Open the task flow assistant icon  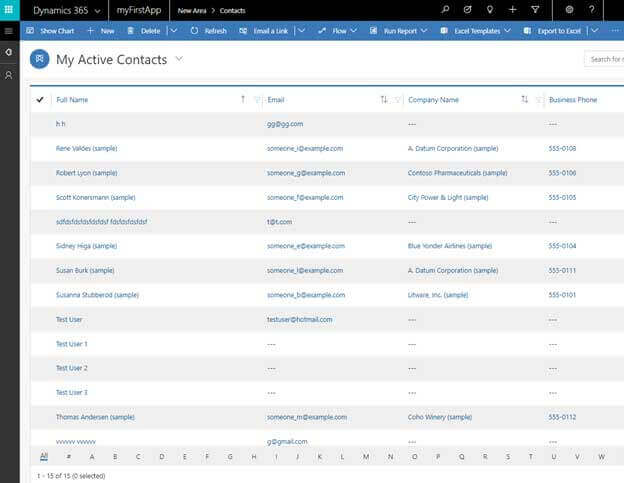tap(468, 9)
